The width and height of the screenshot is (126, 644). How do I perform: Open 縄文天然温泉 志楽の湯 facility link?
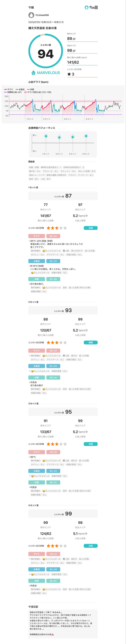42,28
